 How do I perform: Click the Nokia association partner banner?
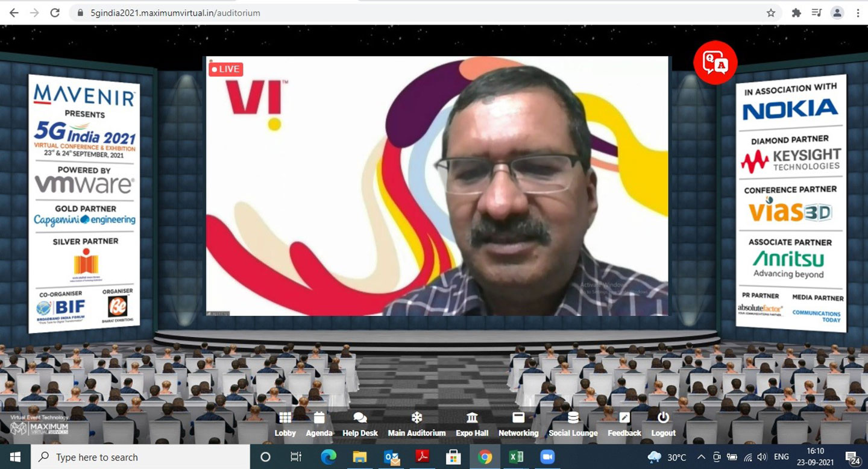pyautogui.click(x=790, y=203)
